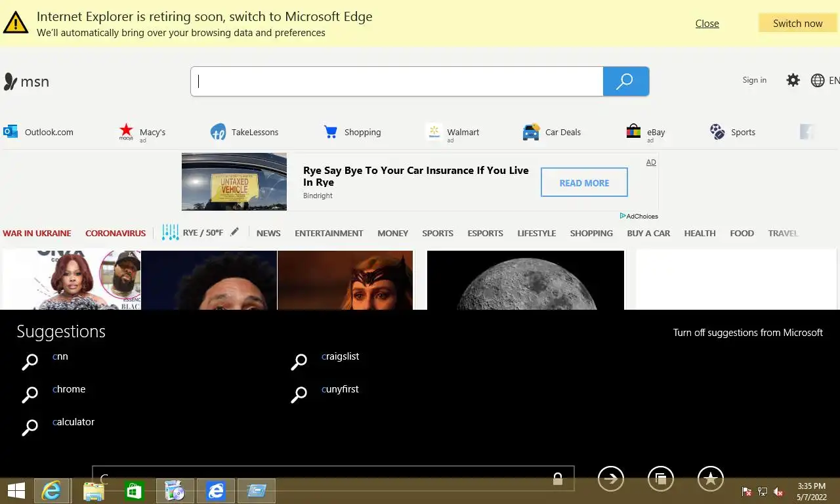Open the Scarlet Witch story thumbnail
840x504 pixels.
click(345, 280)
